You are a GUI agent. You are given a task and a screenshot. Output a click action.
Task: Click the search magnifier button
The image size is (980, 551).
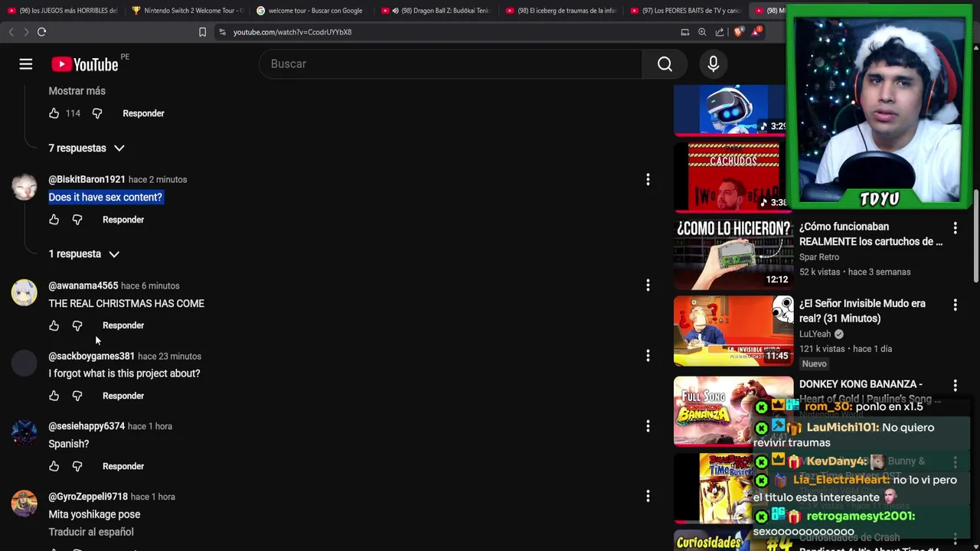point(665,64)
